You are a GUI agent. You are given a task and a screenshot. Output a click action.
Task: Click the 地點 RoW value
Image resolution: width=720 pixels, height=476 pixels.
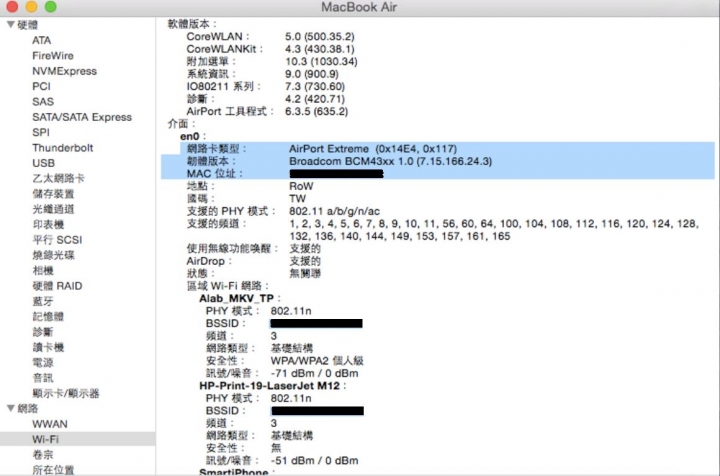pos(301,186)
